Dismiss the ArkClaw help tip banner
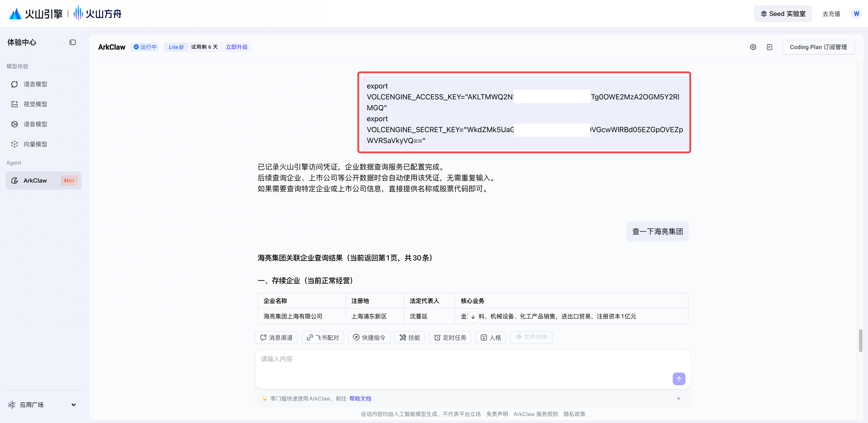 679,398
